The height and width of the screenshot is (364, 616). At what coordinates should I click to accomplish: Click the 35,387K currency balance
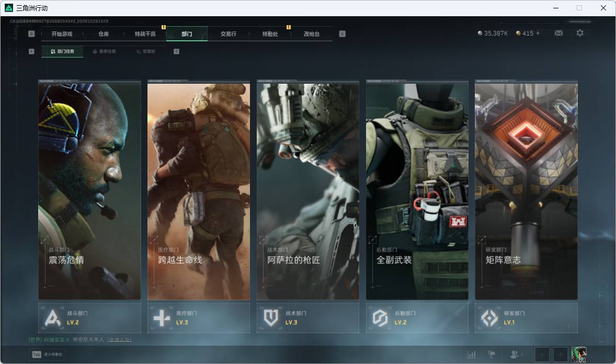pos(496,33)
